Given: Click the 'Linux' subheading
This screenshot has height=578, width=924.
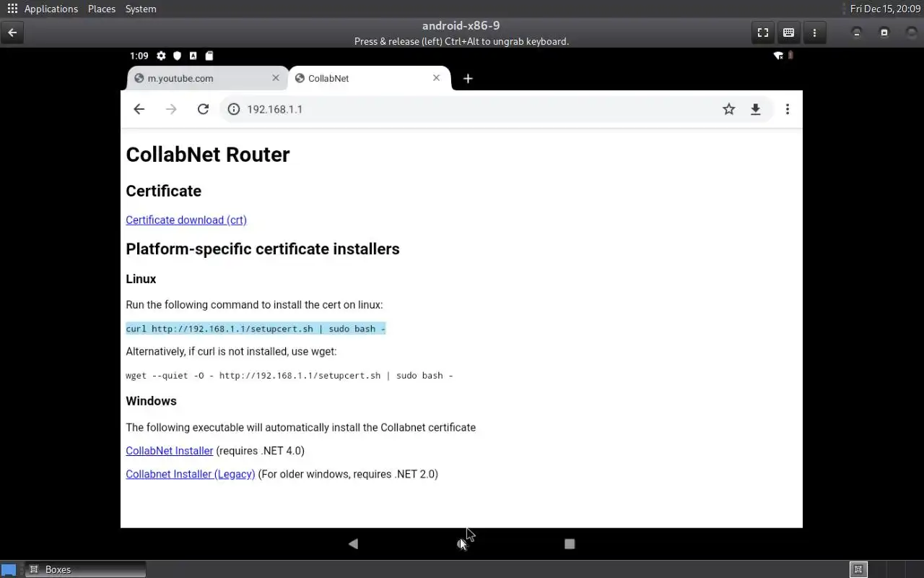Looking at the screenshot, I should pyautogui.click(x=141, y=279).
